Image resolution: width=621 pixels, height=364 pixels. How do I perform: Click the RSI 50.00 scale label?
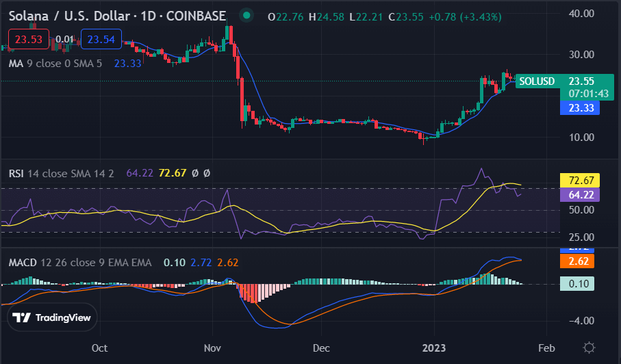click(581, 209)
